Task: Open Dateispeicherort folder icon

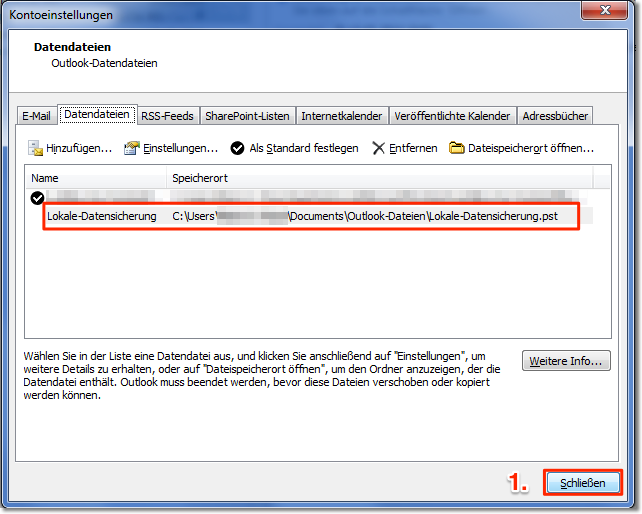Action: (457, 148)
